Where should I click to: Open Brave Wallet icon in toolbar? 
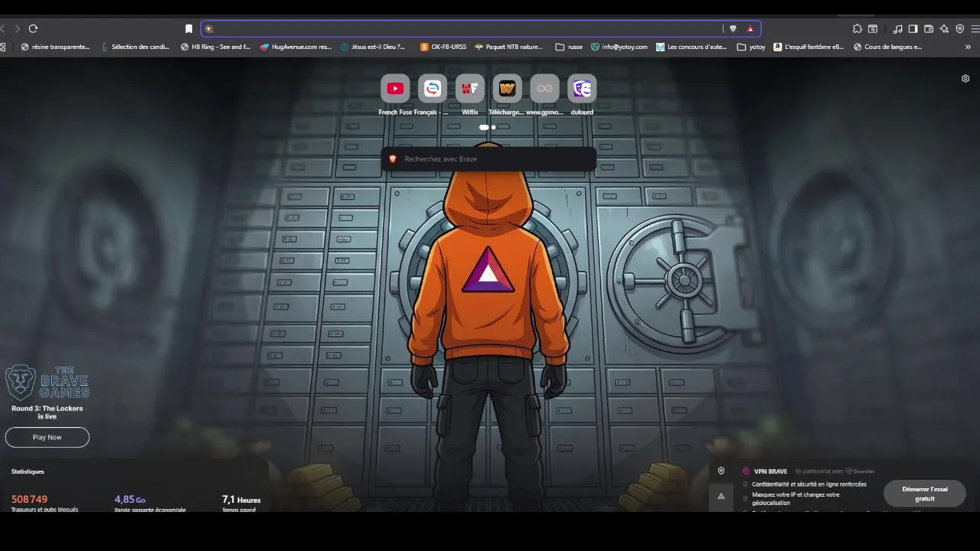tap(929, 28)
